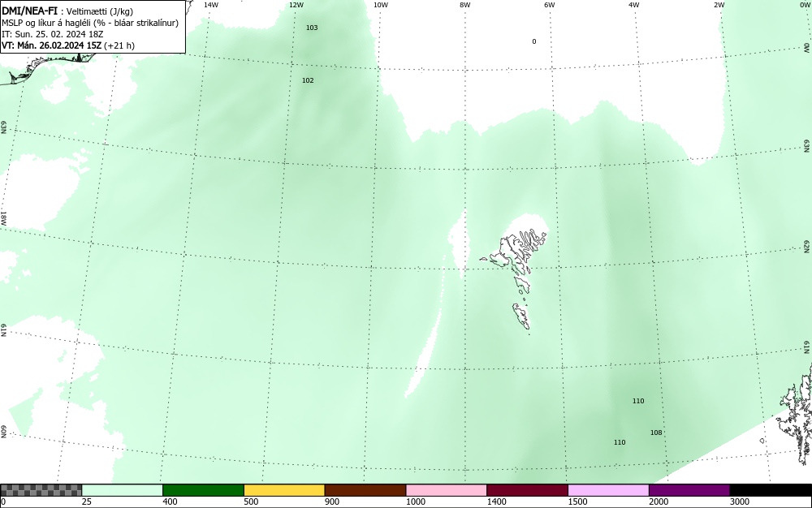
Task: Click the yellow 500–900 legend swatch
Action: 284,490
